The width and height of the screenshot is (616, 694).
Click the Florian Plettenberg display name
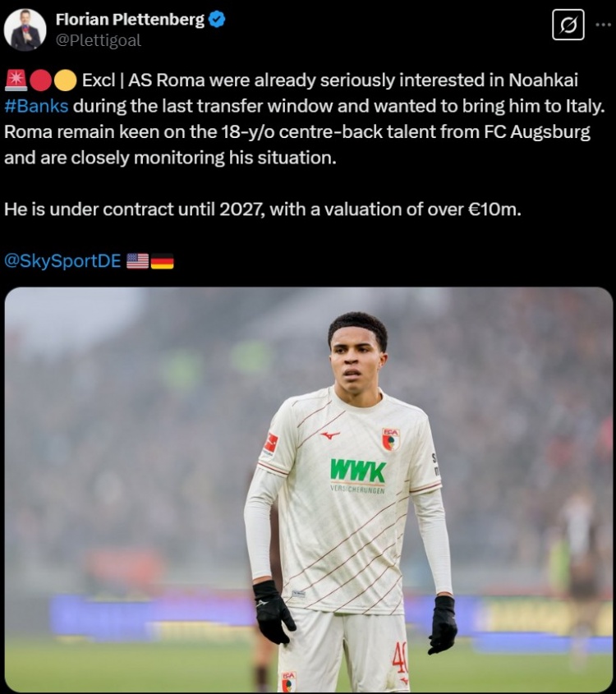point(130,20)
